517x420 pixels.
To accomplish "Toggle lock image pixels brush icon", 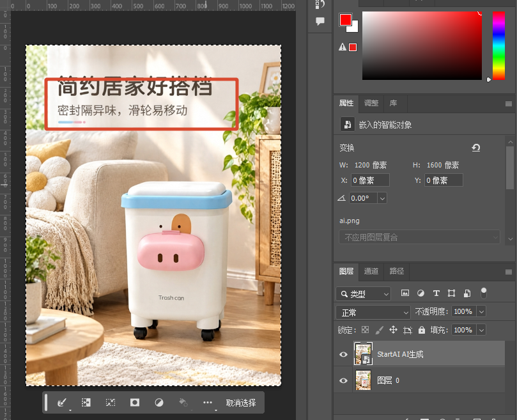I will point(379,330).
